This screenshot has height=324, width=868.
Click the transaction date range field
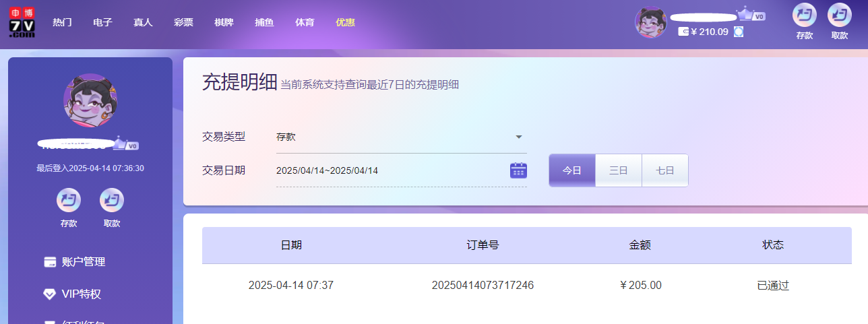point(391,171)
